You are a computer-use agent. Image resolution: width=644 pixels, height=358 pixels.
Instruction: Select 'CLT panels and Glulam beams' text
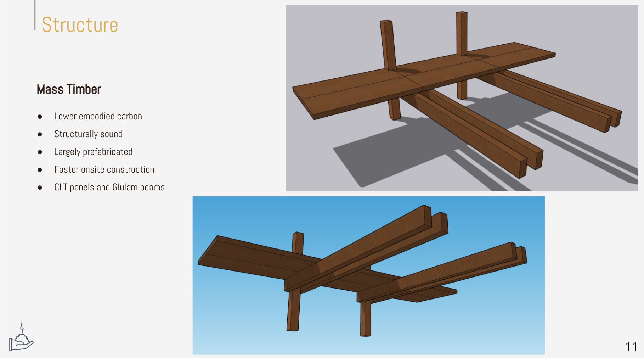109,187
